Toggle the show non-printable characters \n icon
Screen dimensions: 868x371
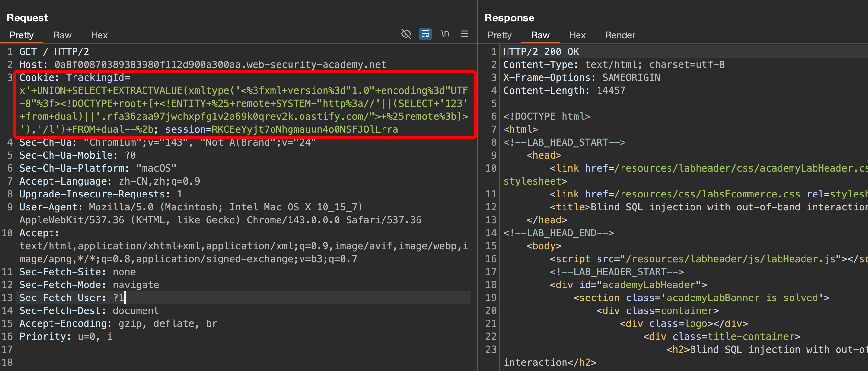tap(445, 34)
